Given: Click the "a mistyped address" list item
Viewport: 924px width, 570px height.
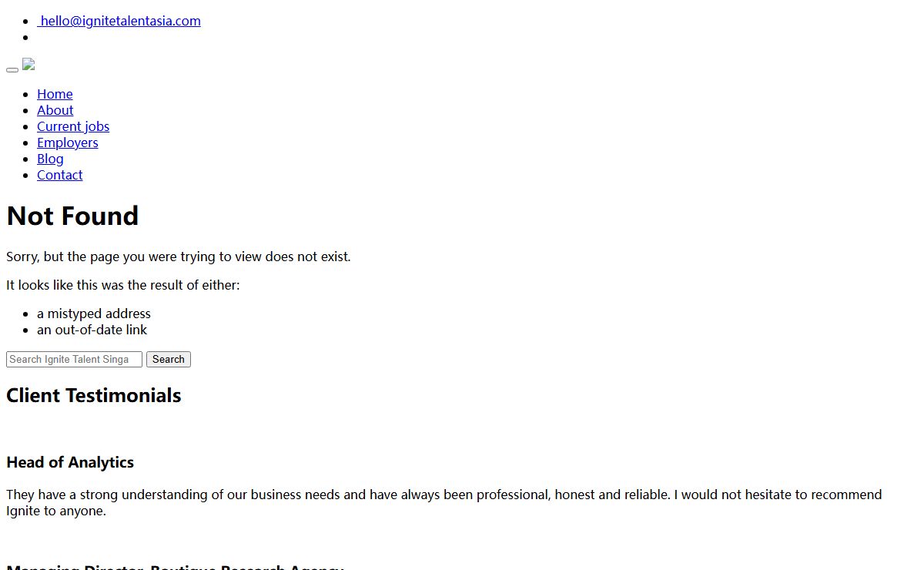Looking at the screenshot, I should click(x=94, y=313).
